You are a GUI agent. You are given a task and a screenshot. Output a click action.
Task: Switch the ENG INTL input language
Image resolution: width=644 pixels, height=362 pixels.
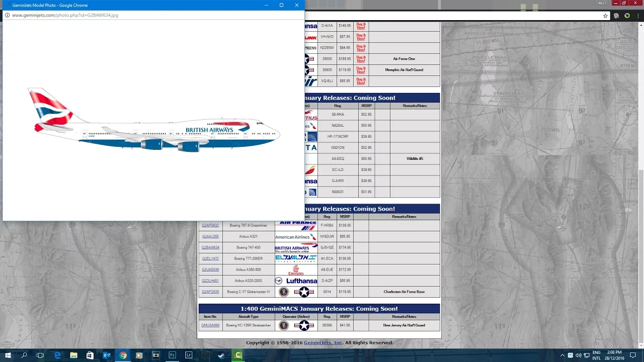[596, 355]
